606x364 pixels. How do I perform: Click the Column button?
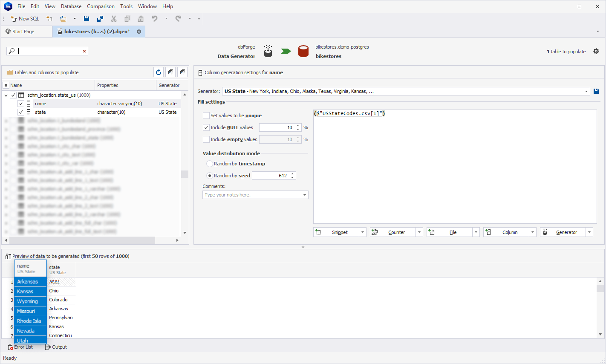507,232
